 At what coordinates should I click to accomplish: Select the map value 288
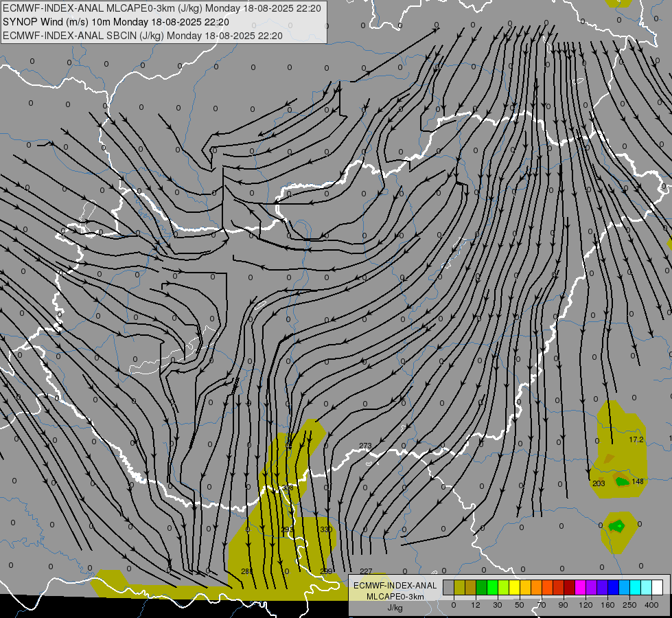pos(247,571)
